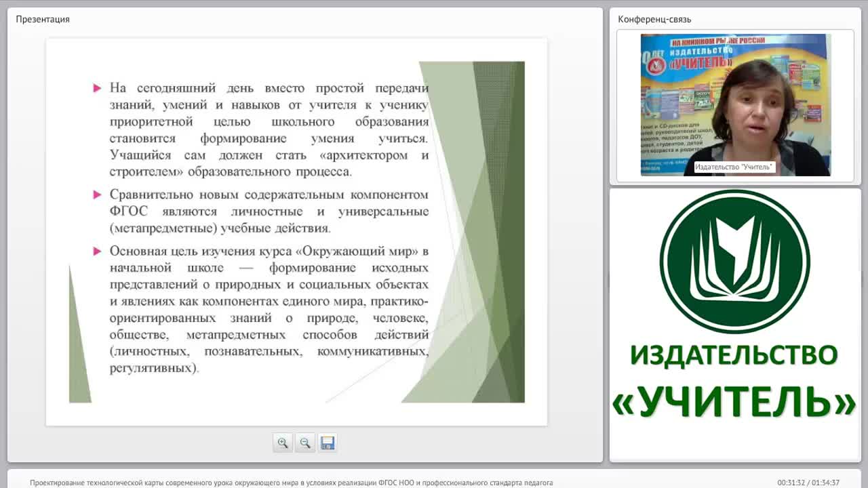Screen dimensions: 868x488
Task: Click the 'ИЗДАТЕЛЬСТВО' green heading text
Action: coord(734,355)
